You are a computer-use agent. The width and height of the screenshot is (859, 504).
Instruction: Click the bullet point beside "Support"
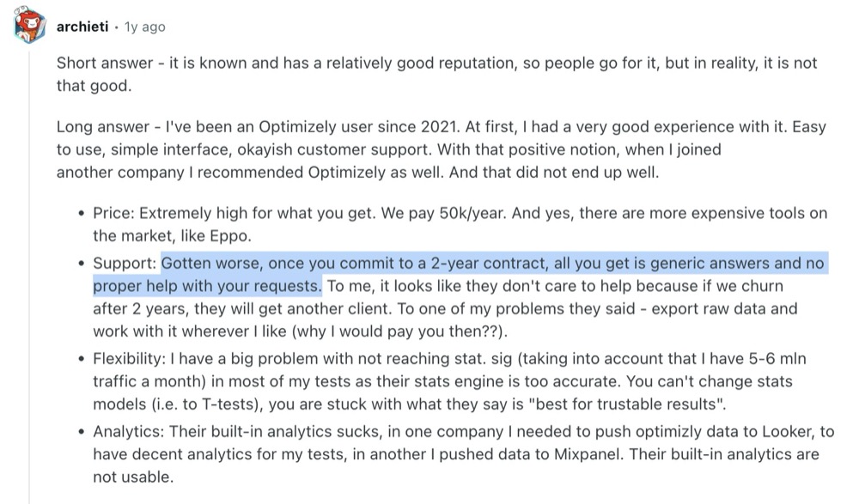point(81,264)
